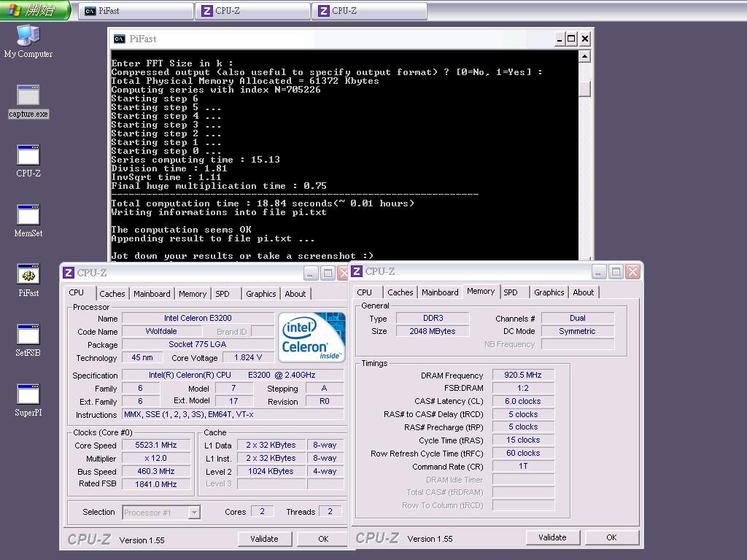
Task: Select capture.exe desktop icon
Action: 28,101
